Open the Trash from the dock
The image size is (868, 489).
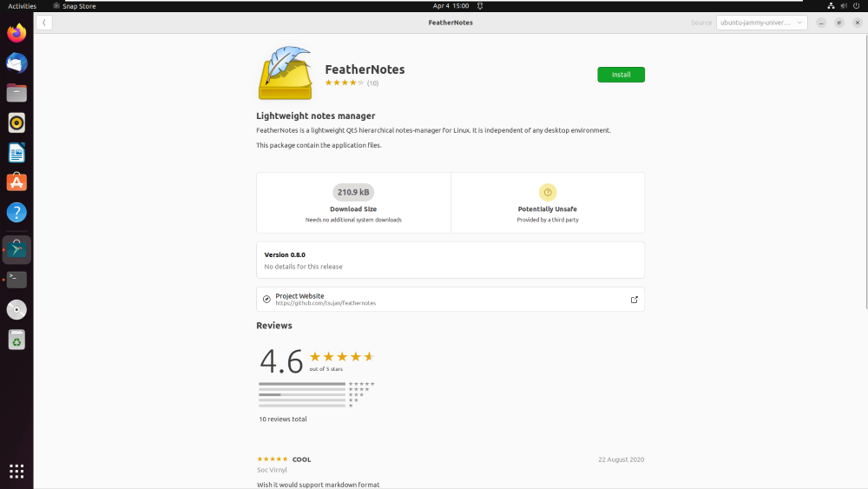pos(16,340)
